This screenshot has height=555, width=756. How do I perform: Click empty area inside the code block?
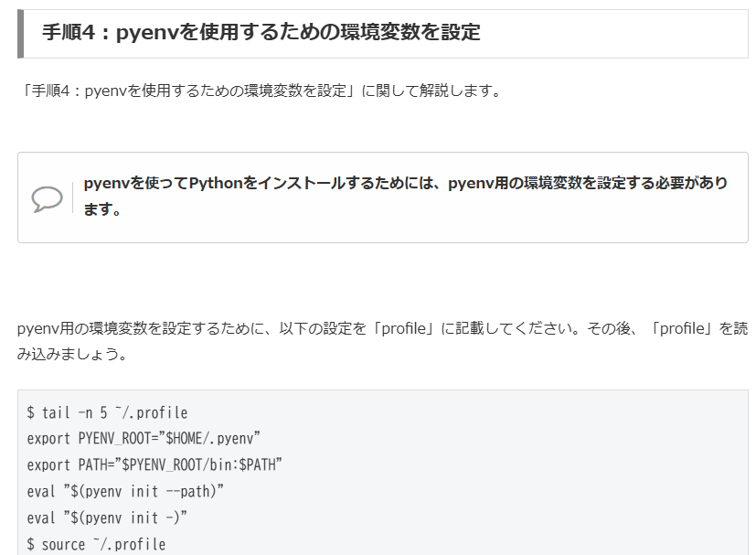coord(548,475)
